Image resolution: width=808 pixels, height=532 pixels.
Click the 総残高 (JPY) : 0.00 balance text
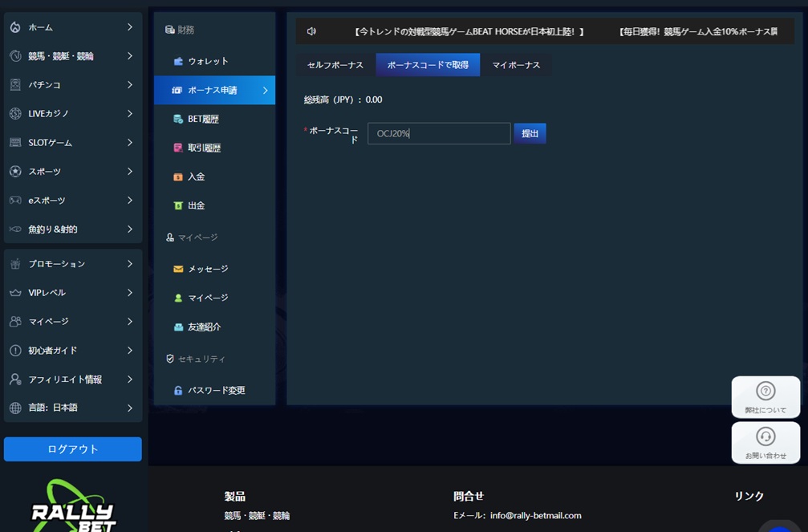343,100
